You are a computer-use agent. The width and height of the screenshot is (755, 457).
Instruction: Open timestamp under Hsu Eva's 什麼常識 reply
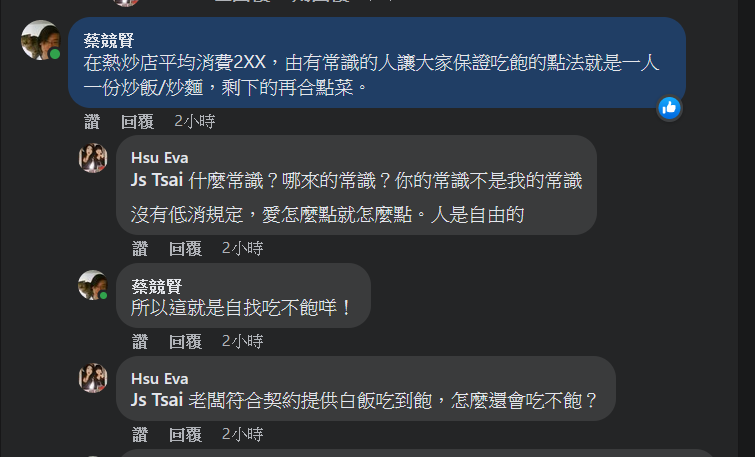[x=242, y=248]
